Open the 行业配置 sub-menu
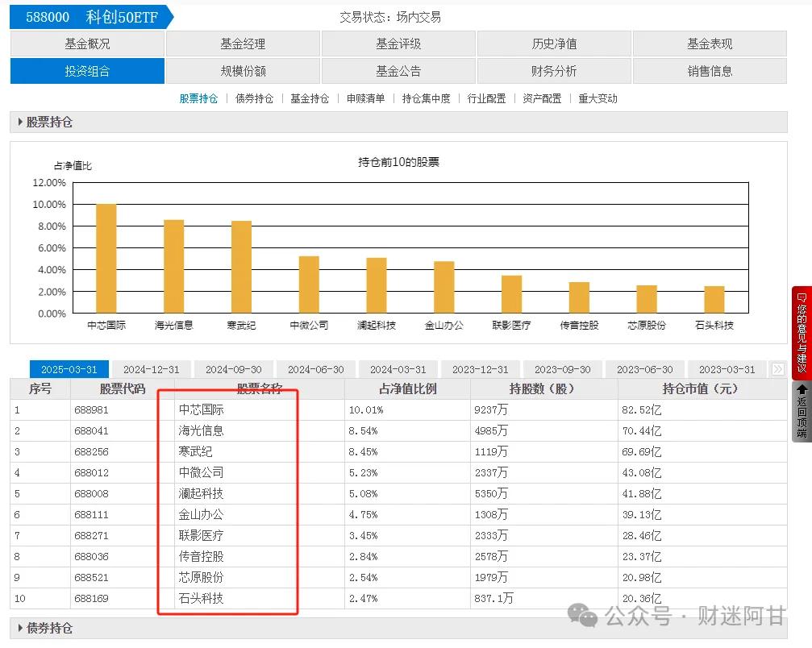 [x=486, y=98]
